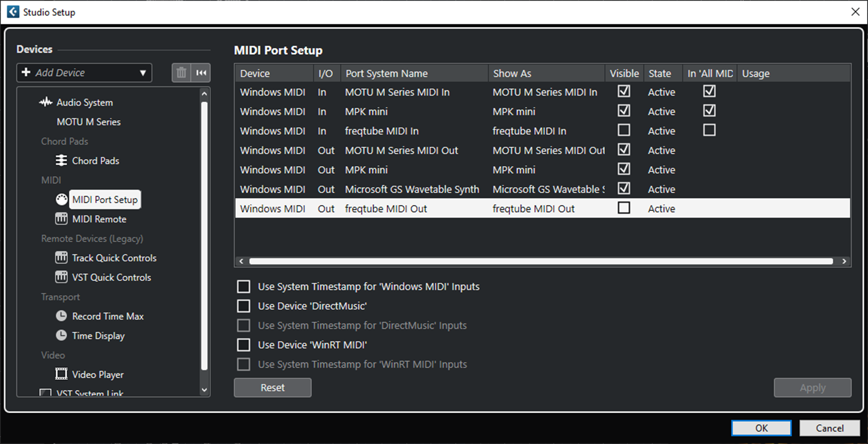Click the devices list scroll up arrow
Viewport: 868px width, 444px height.
coord(204,94)
